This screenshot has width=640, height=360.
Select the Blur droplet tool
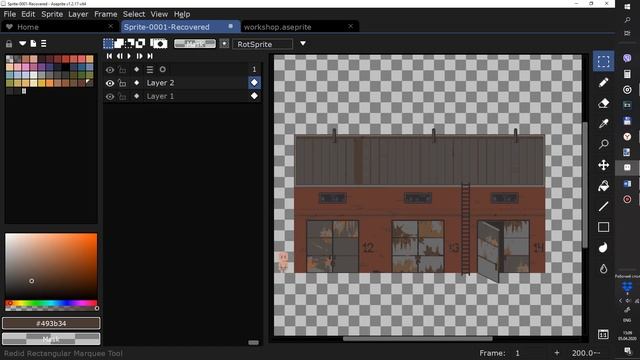tap(603, 269)
